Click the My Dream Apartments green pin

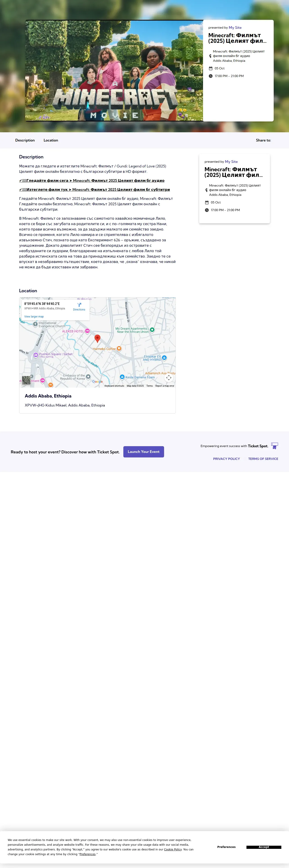[152, 329]
